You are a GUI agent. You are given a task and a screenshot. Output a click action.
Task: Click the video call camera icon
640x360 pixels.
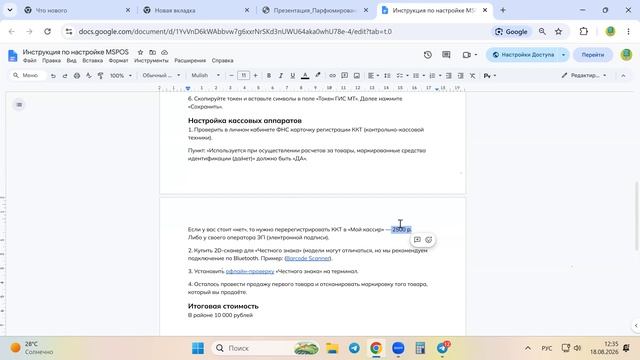pyautogui.click(x=467, y=55)
